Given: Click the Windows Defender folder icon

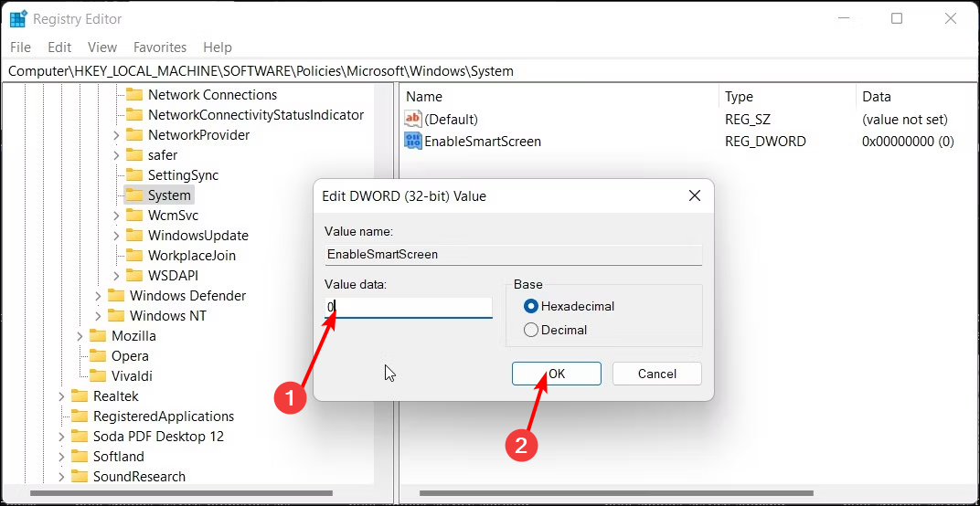Looking at the screenshot, I should point(116,296).
